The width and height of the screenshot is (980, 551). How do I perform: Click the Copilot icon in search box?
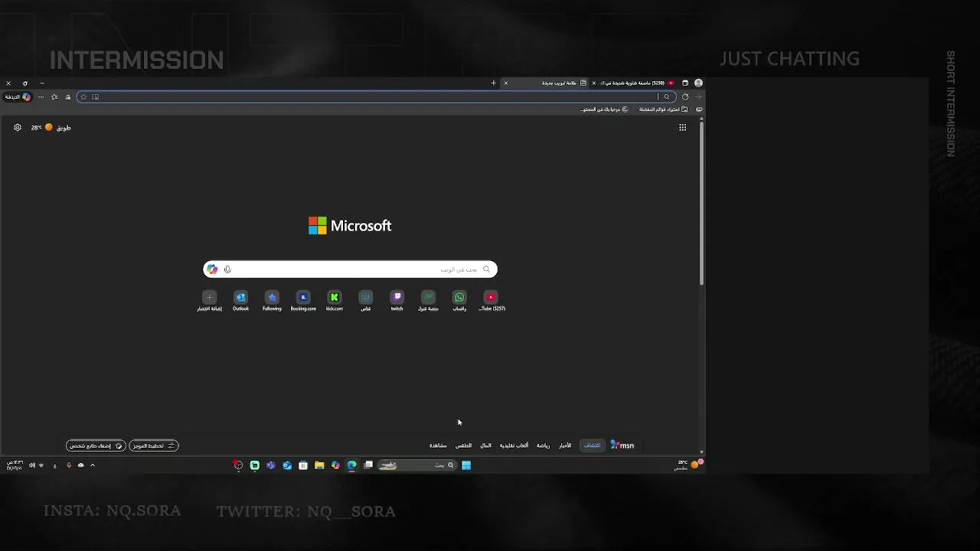(212, 269)
